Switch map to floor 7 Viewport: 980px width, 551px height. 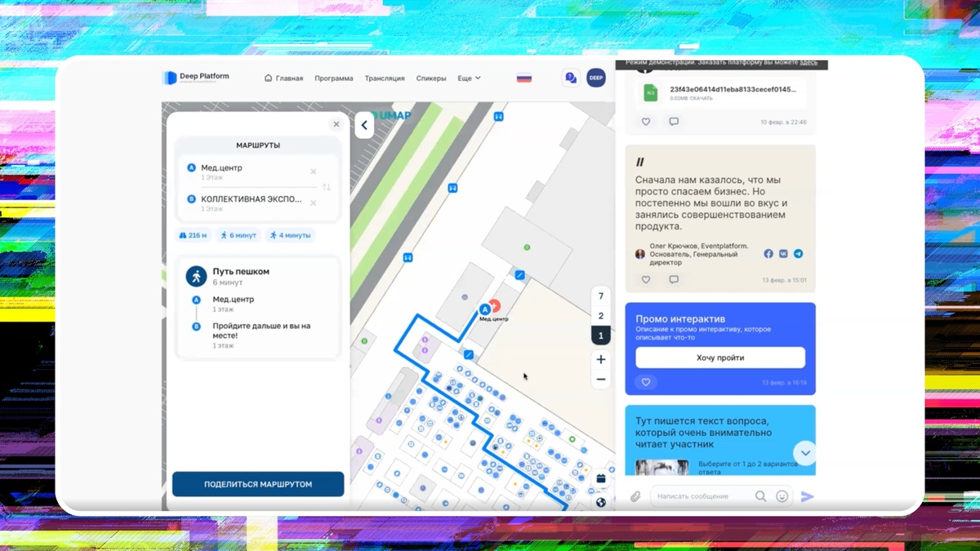[x=601, y=296]
